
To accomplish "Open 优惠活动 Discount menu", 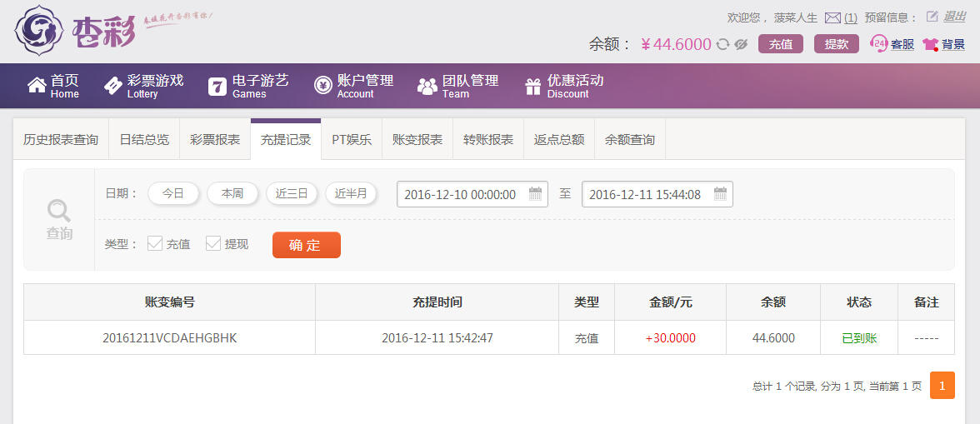I will click(x=564, y=86).
